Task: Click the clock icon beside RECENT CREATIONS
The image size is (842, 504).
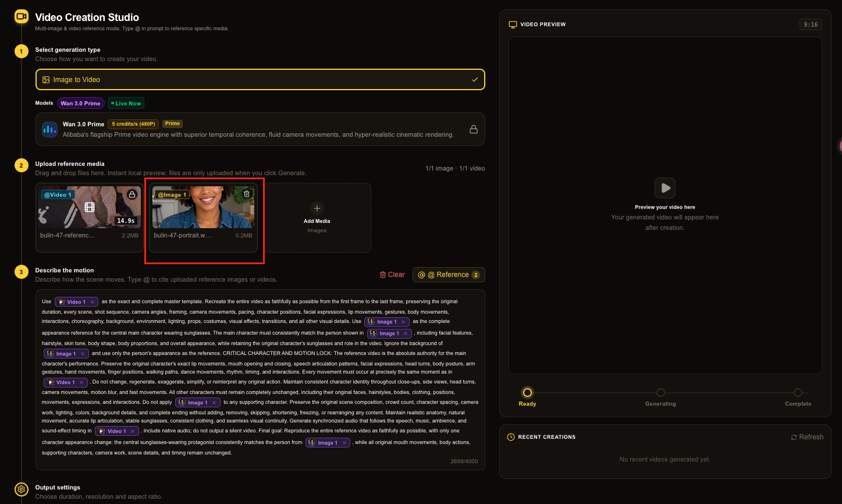Action: [x=511, y=437]
